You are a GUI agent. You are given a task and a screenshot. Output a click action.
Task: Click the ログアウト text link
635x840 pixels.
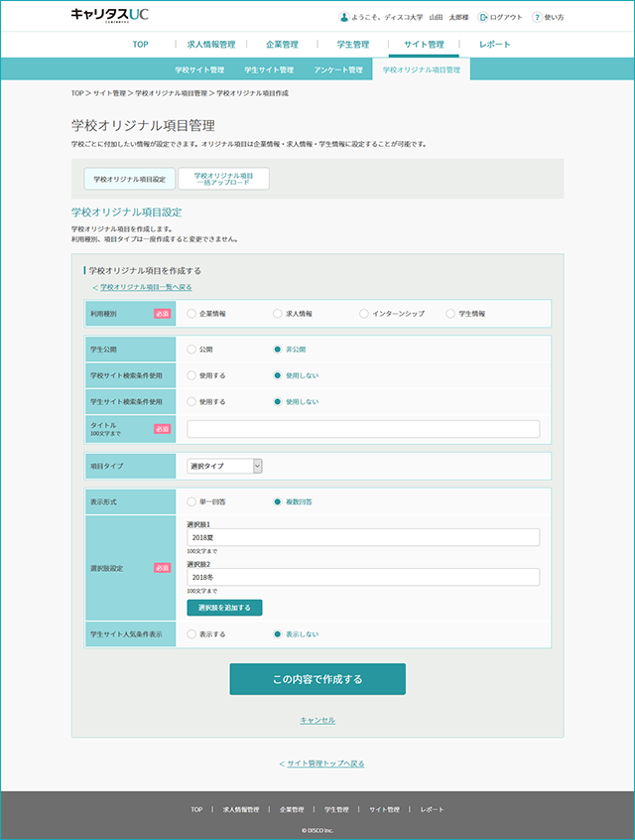click(x=506, y=17)
